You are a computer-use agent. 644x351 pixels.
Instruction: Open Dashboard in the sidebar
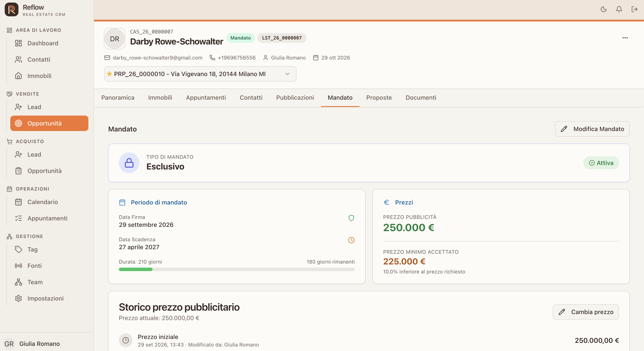(49, 43)
